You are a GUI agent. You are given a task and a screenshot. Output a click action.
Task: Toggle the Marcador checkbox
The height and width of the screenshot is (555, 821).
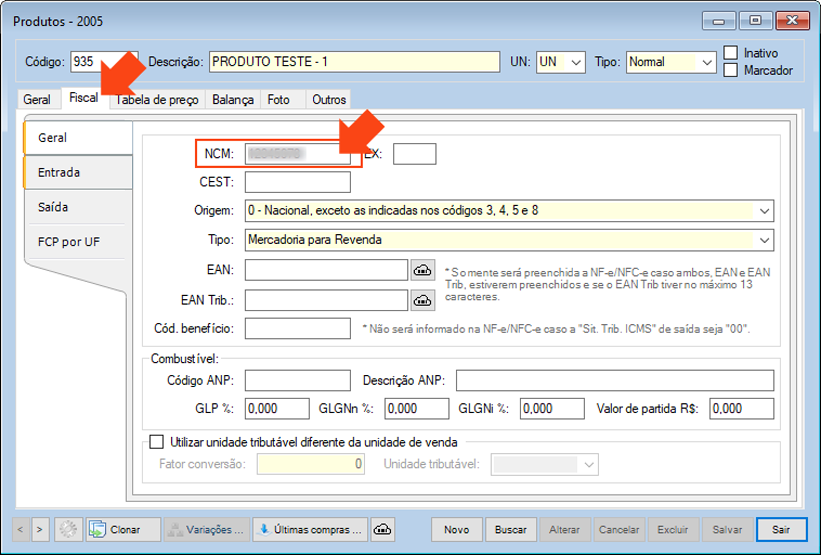pyautogui.click(x=731, y=70)
